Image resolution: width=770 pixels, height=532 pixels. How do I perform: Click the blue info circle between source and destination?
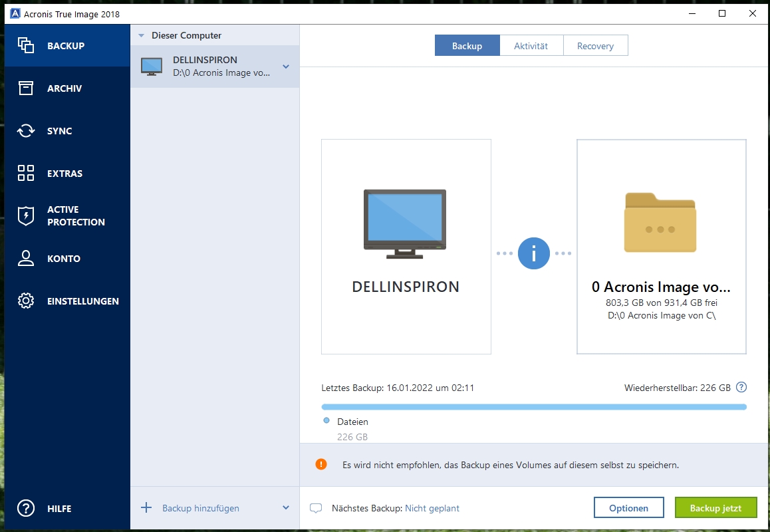coord(534,253)
